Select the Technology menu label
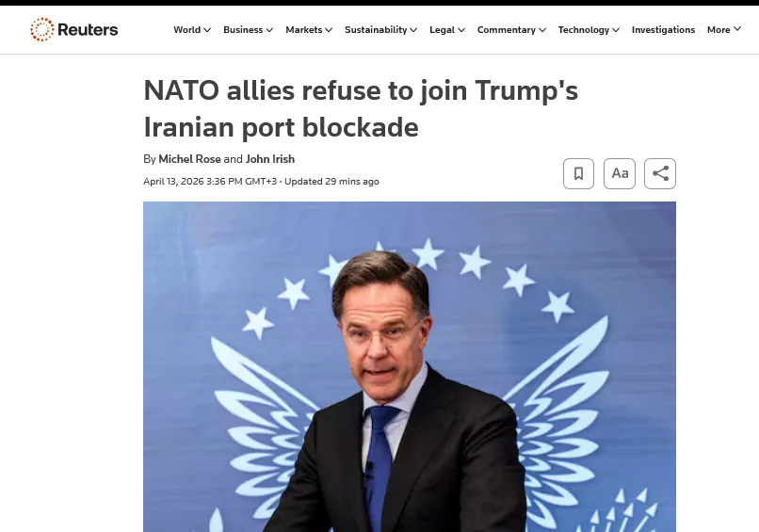The width and height of the screenshot is (759, 532). 584,30
